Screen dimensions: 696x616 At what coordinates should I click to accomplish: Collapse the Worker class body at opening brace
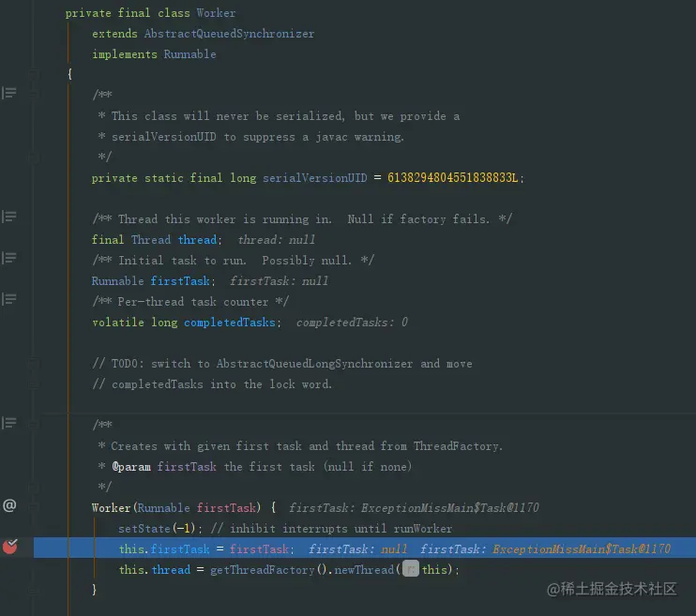tap(33, 74)
